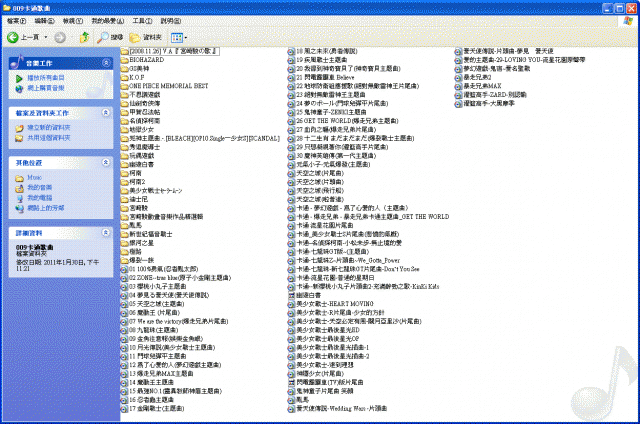Click make a new folder link
Screen dimensions: 640x424
pyautogui.click(x=49, y=128)
